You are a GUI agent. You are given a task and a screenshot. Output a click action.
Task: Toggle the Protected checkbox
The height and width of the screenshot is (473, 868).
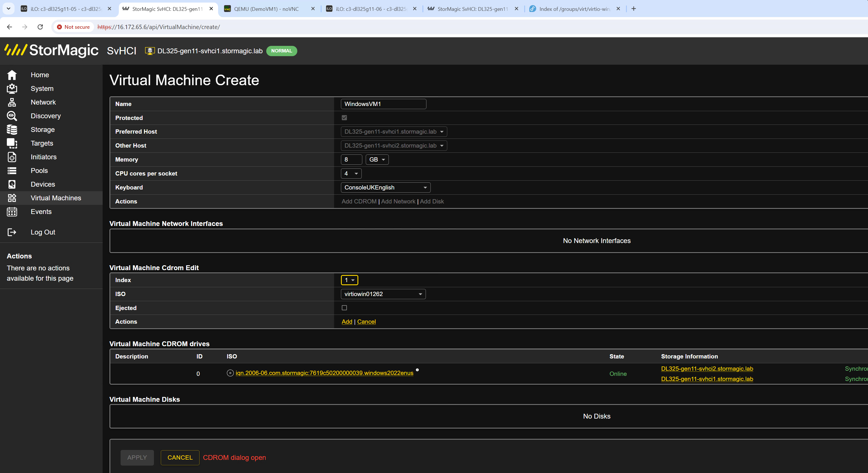(x=344, y=118)
